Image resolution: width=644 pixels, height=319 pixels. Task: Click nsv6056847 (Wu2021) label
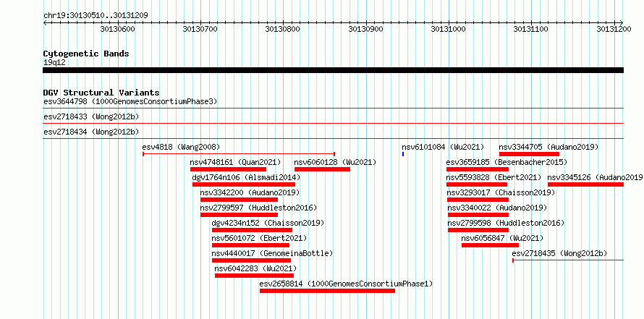tap(502, 238)
